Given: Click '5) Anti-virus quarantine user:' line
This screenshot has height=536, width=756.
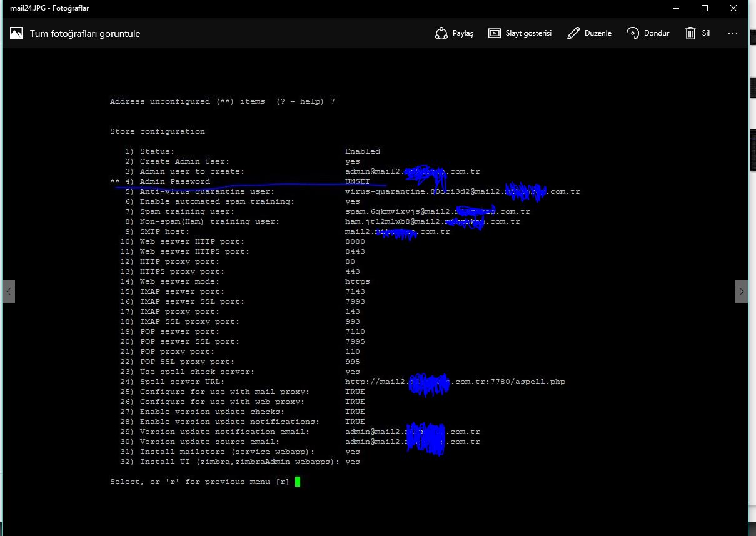Looking at the screenshot, I should (200, 191).
